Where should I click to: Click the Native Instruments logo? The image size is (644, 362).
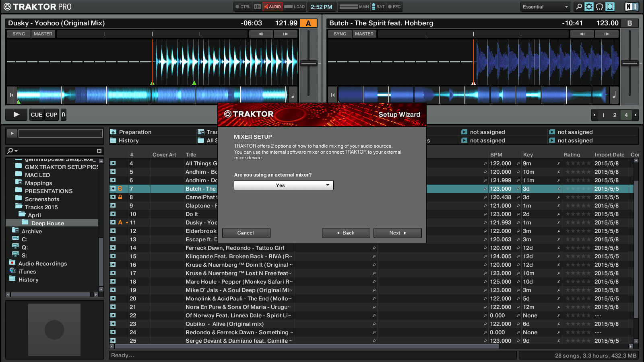631,6
